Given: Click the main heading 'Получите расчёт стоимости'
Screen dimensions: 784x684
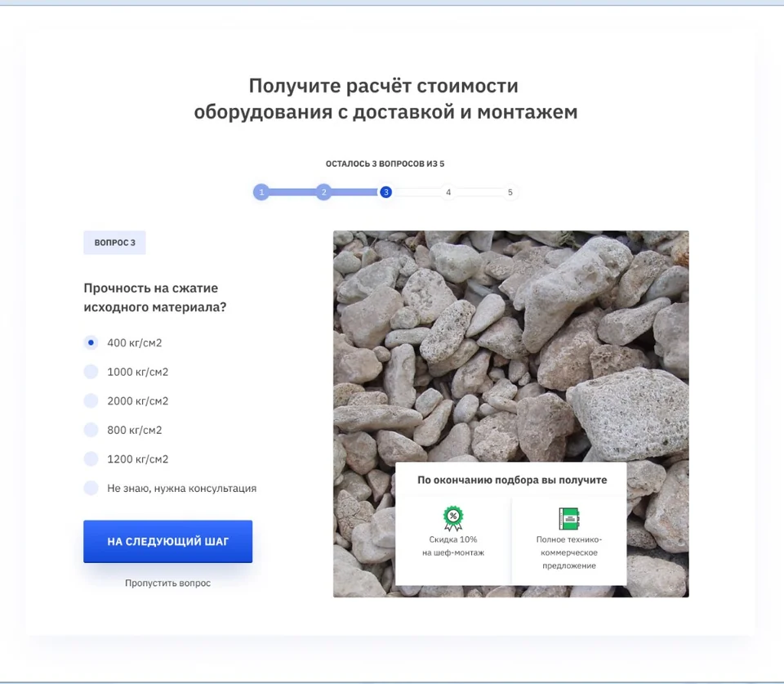Looking at the screenshot, I should [384, 86].
